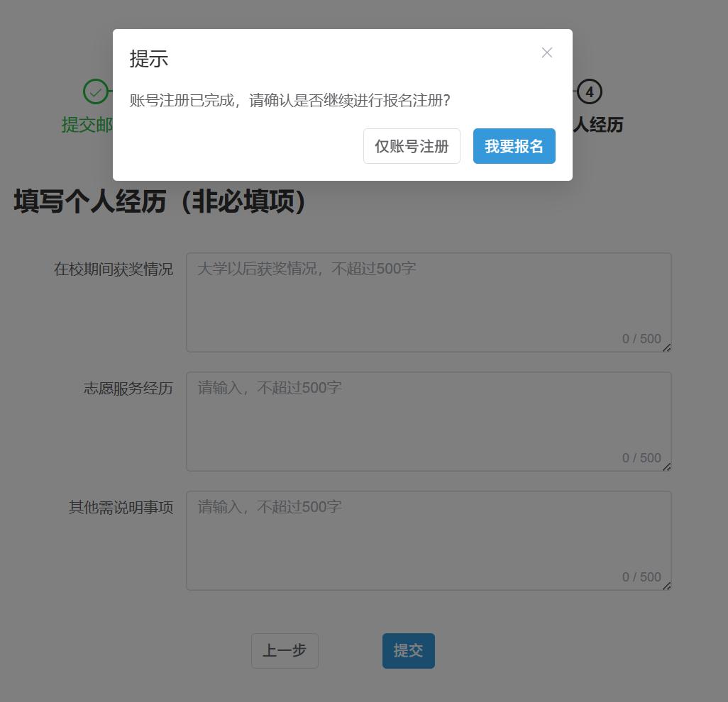
Task: Click the resize grip of the awards textarea
Action: (667, 347)
